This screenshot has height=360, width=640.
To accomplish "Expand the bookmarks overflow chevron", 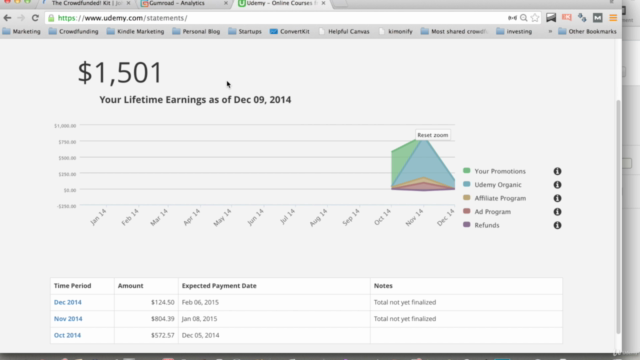I will click(550, 31).
